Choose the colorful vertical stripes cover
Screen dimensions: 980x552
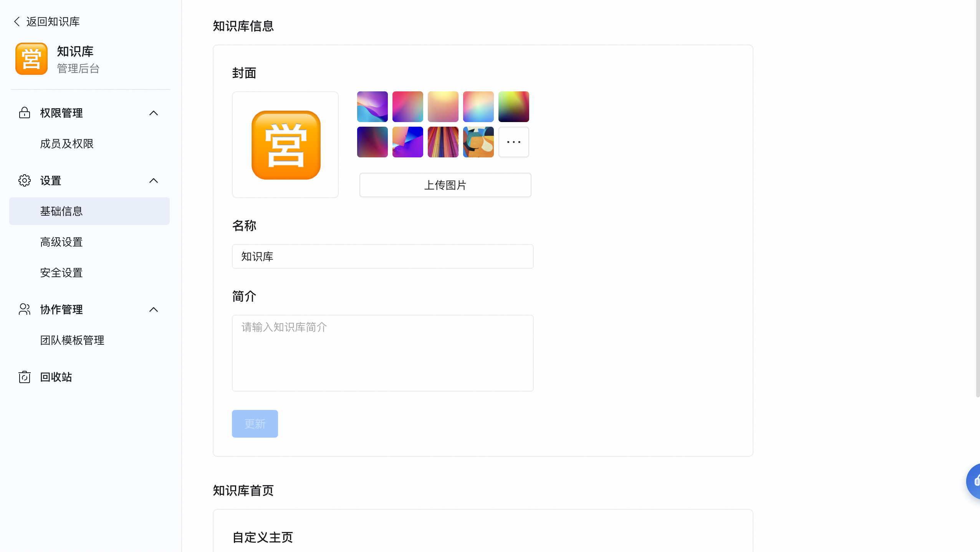tap(443, 142)
